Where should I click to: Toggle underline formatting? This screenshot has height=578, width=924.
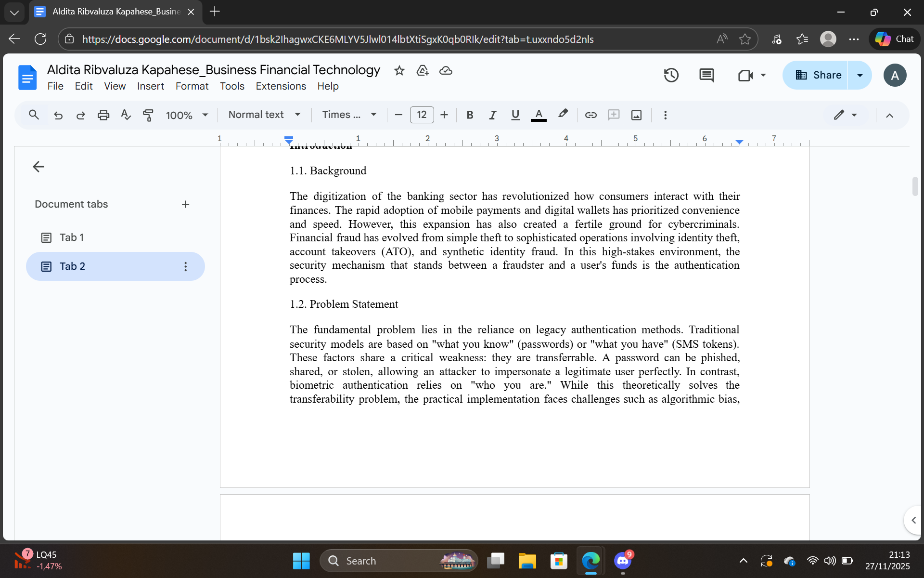[515, 115]
